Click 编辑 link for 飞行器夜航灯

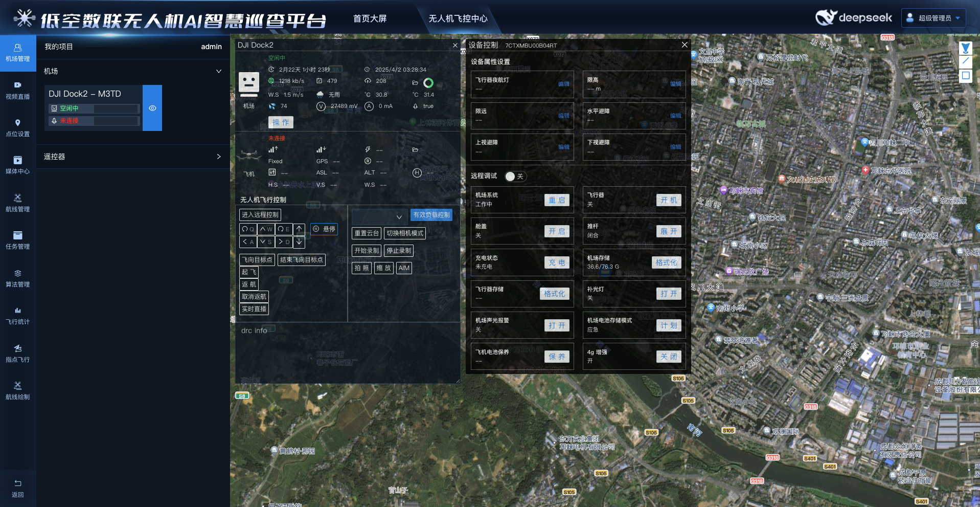click(x=563, y=84)
